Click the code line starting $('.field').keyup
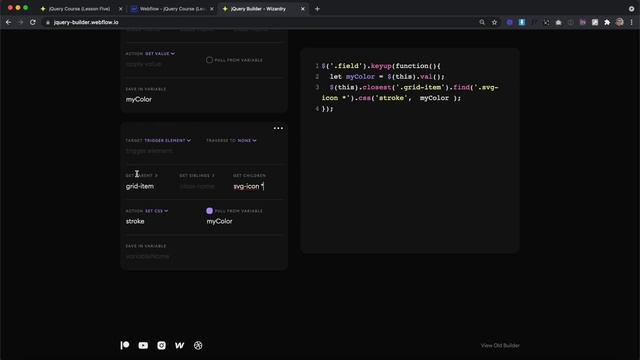Image resolution: width=640 pixels, height=360 pixels. tap(381, 66)
